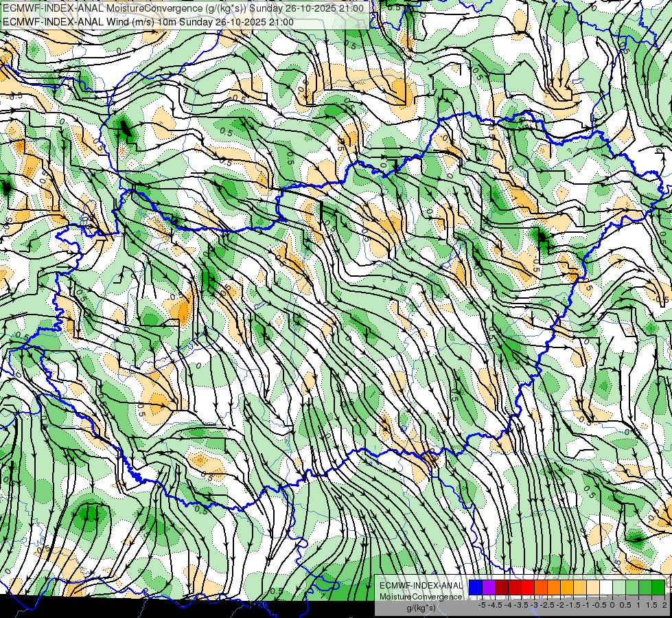672x618 pixels.
Task: Select the -1.5 legend tick label
Action: (573, 605)
